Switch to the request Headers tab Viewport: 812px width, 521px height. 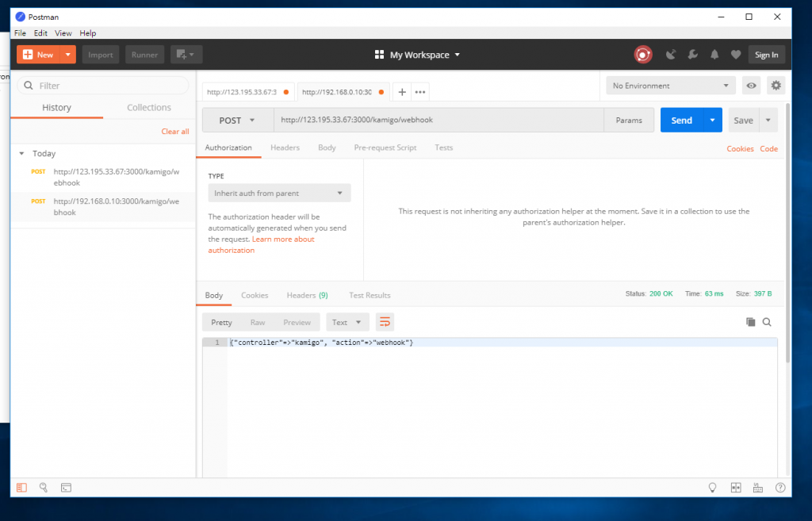[x=285, y=147]
